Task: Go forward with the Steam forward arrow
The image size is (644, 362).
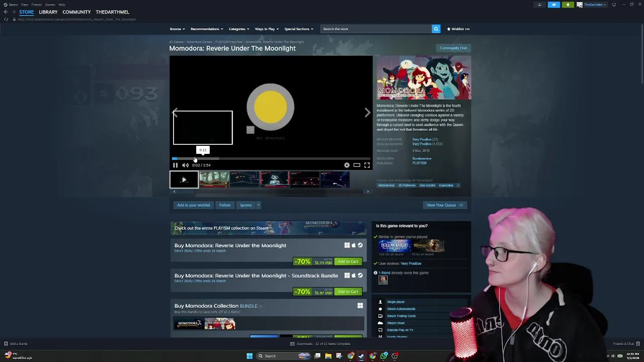Action: [13, 12]
